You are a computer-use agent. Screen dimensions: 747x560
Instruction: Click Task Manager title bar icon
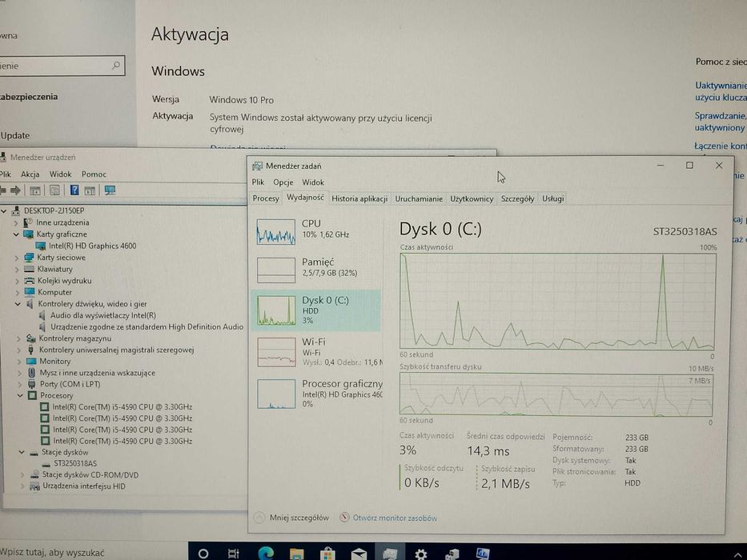click(x=257, y=166)
